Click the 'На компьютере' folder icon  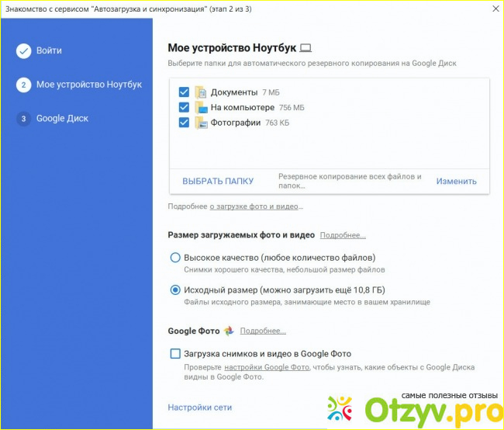[x=201, y=107]
